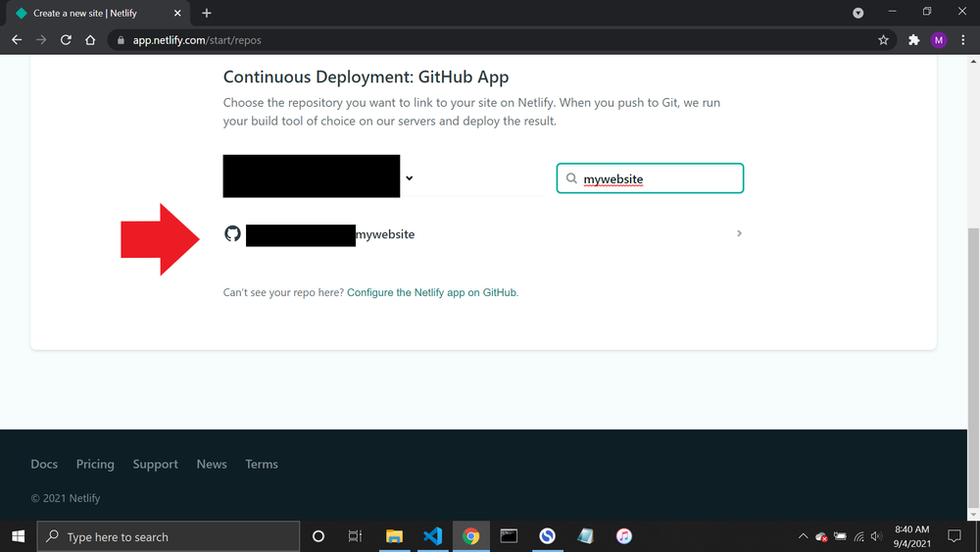Click the address bar URL

197,40
